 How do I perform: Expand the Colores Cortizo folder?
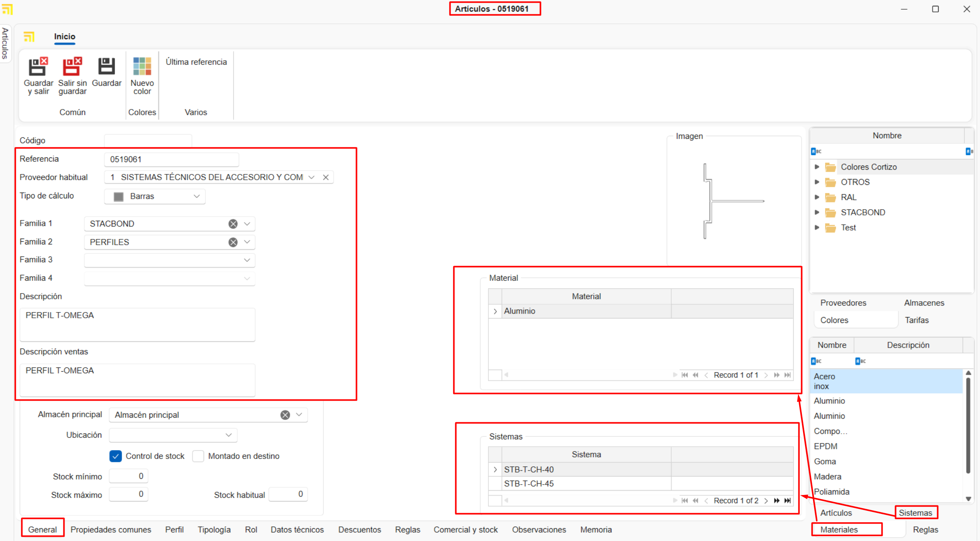817,167
